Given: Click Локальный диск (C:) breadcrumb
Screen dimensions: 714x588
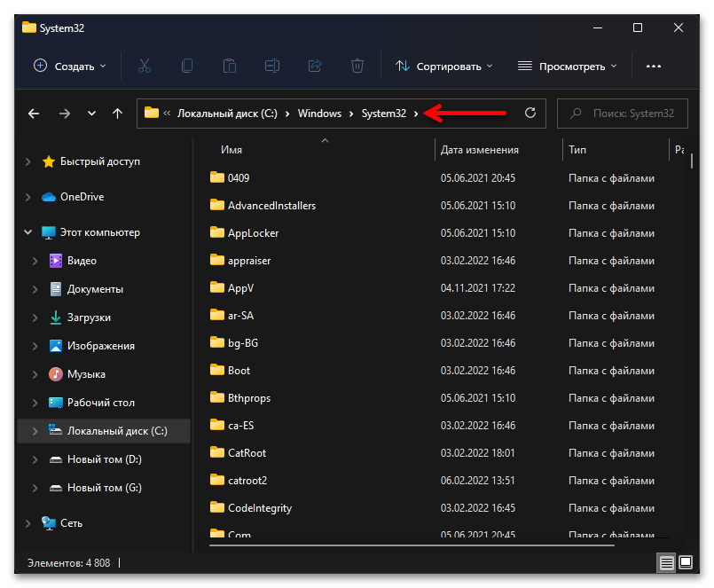Looking at the screenshot, I should pyautogui.click(x=227, y=114).
